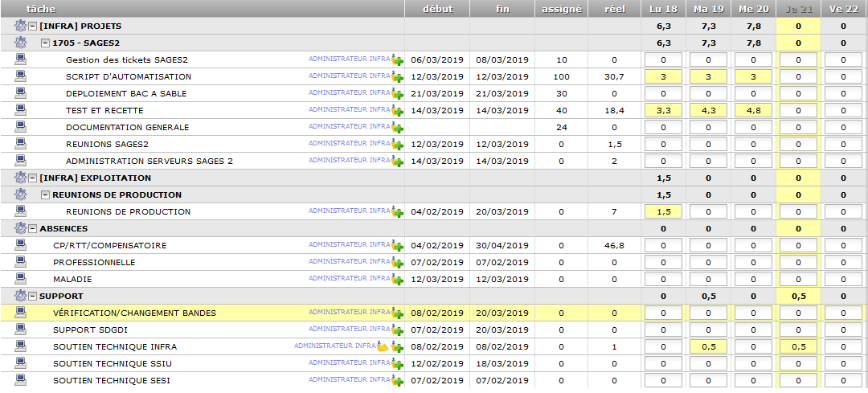Click the computer icon for SOUTIEN TECHNIQUE SESI
868x393 pixels.
pyautogui.click(x=20, y=380)
